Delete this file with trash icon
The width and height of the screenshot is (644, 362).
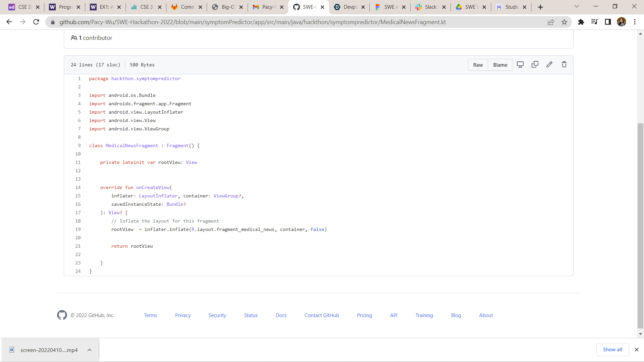[x=564, y=64]
